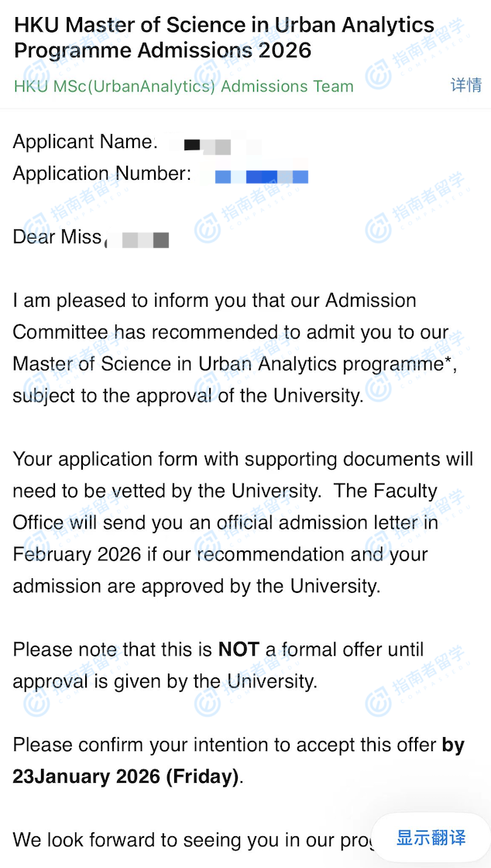
Task: Tap the "Dear Miss" greeting
Action: point(57,237)
